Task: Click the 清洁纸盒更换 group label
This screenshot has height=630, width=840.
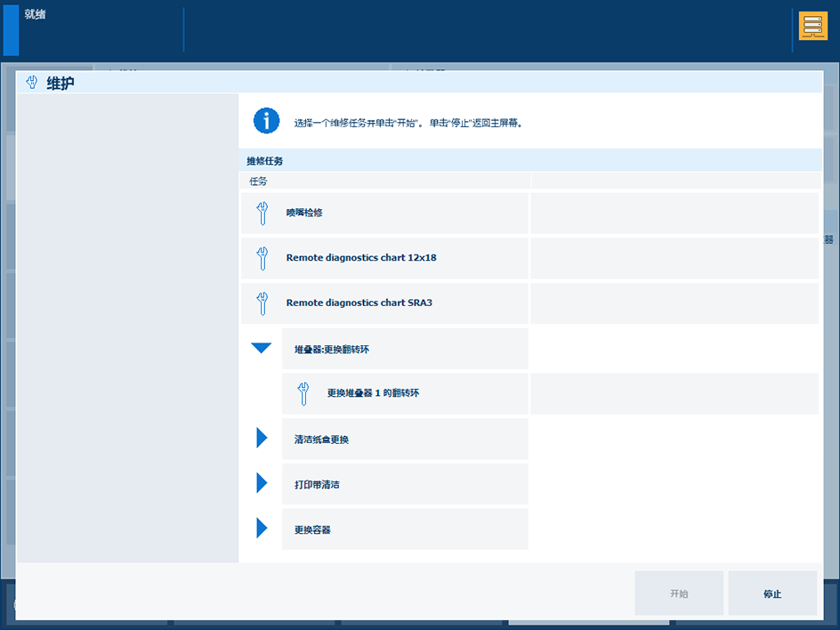Action: 405,439
